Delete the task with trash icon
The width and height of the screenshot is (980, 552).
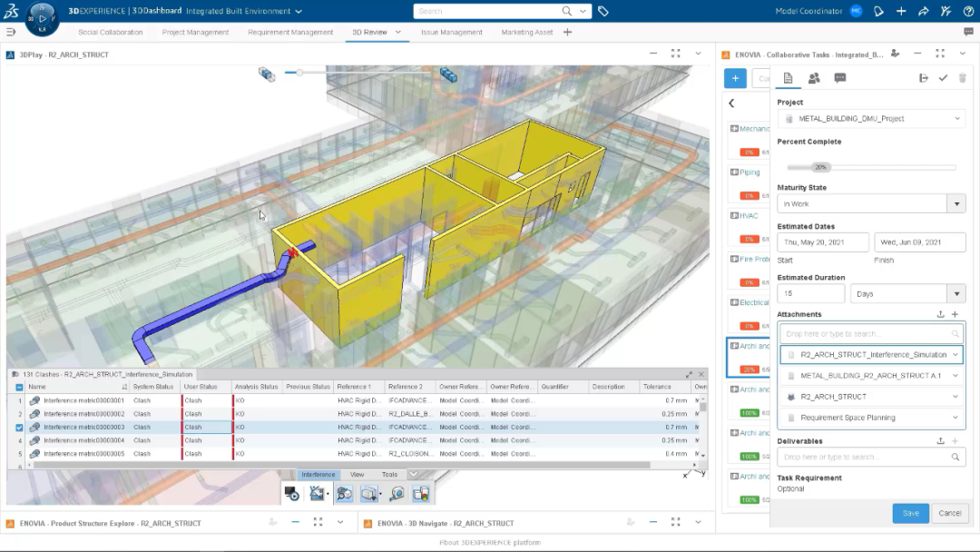(963, 78)
